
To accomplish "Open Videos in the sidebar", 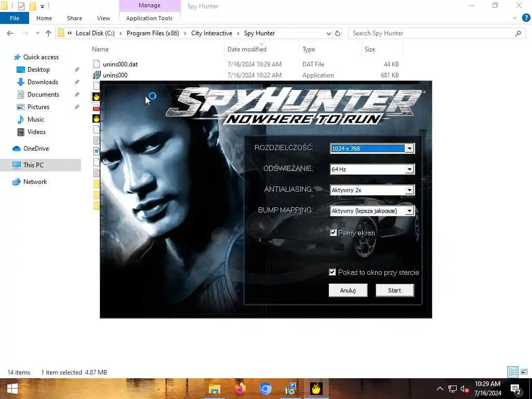I will (36, 132).
